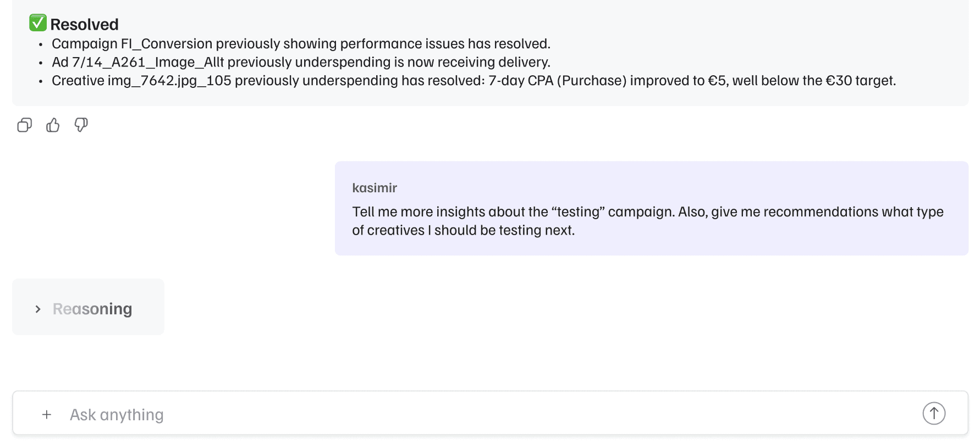Click the "of creatives I should be testing next" line

point(463,230)
